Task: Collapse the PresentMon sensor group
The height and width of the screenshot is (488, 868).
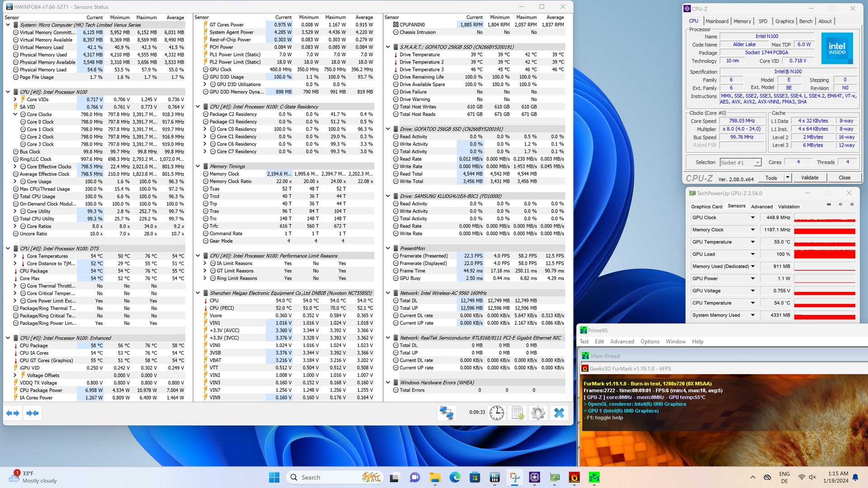Action: (x=388, y=249)
